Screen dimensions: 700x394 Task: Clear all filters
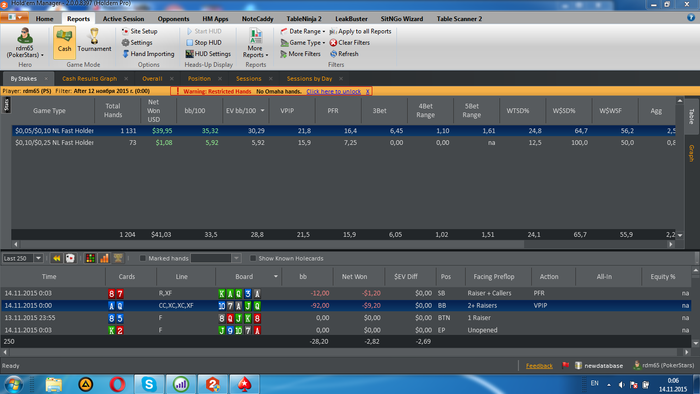tap(350, 42)
